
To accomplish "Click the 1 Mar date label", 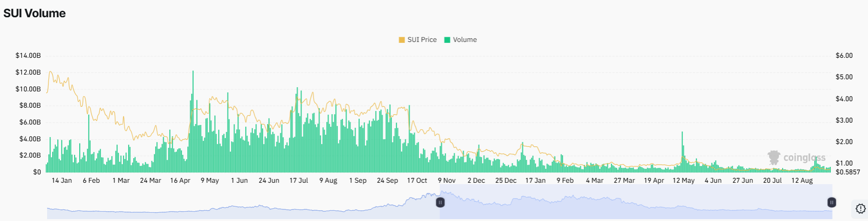I will coord(121,180).
